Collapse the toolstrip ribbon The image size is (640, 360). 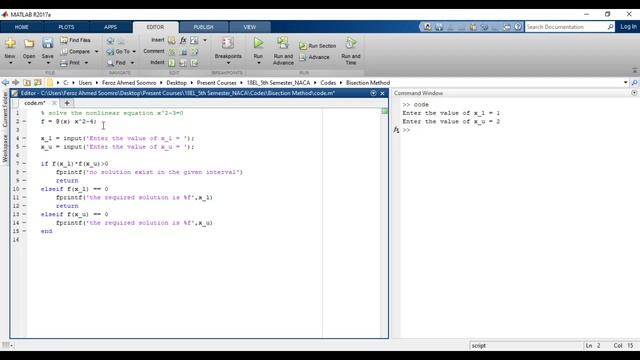[x=635, y=70]
